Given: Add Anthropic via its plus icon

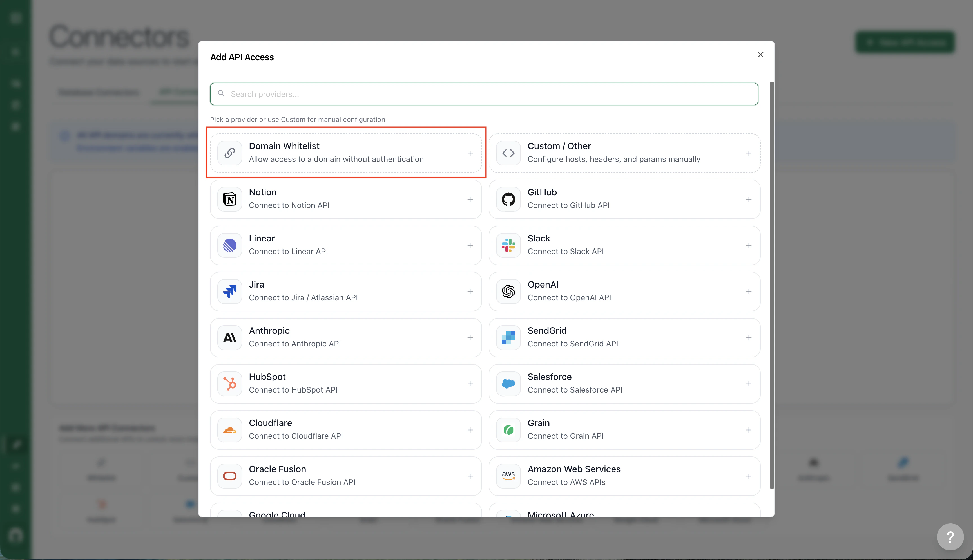Looking at the screenshot, I should [x=470, y=338].
